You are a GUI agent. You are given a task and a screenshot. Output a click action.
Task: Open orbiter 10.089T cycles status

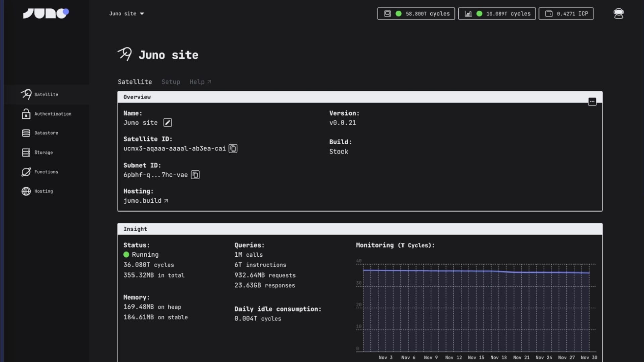coord(497,14)
